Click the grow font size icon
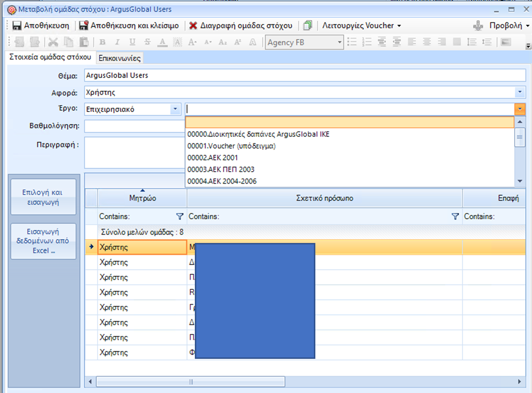Image resolution: width=532 pixels, height=393 pixels. tap(193, 42)
